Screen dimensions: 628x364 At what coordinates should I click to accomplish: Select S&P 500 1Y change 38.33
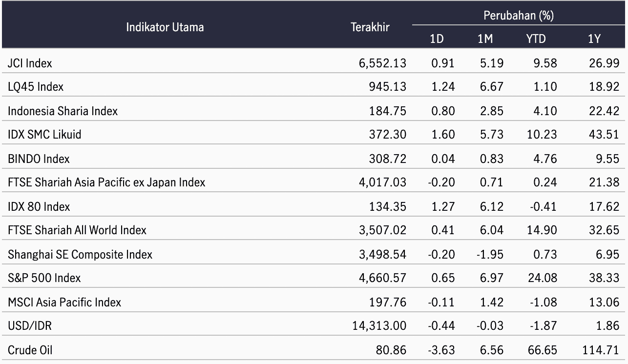[x=604, y=278]
